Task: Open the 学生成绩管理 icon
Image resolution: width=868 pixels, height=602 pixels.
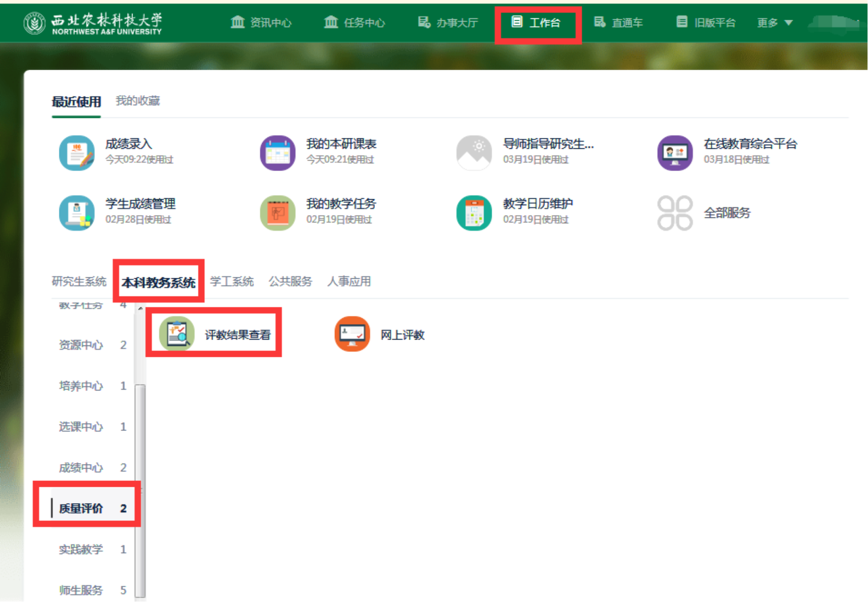Action: 77,213
